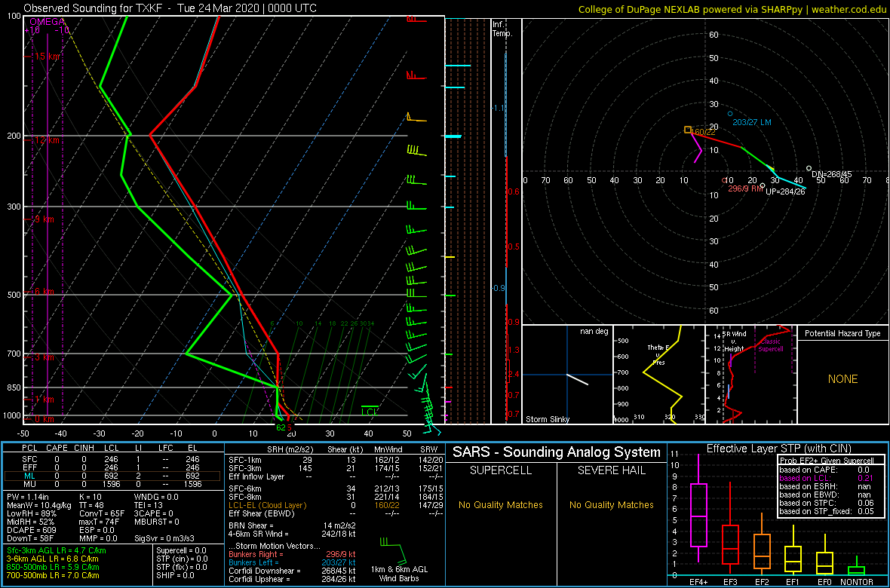The height and width of the screenshot is (588, 890).
Task: Click the BRN Shear = 14 m2/s2 line
Action: click(293, 526)
